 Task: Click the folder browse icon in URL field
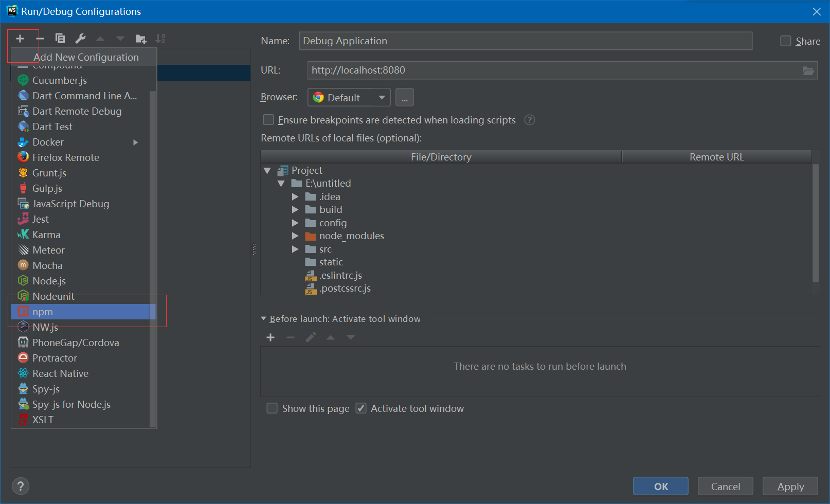(808, 70)
